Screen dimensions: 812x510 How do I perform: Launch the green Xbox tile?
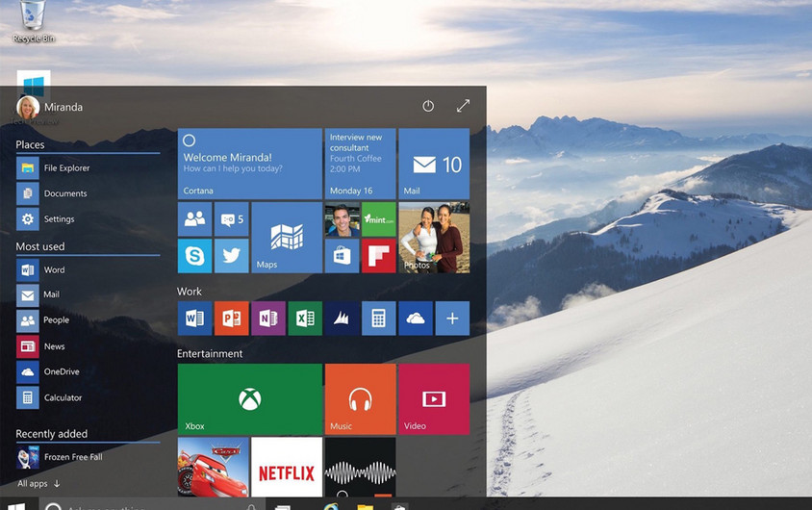pyautogui.click(x=249, y=399)
